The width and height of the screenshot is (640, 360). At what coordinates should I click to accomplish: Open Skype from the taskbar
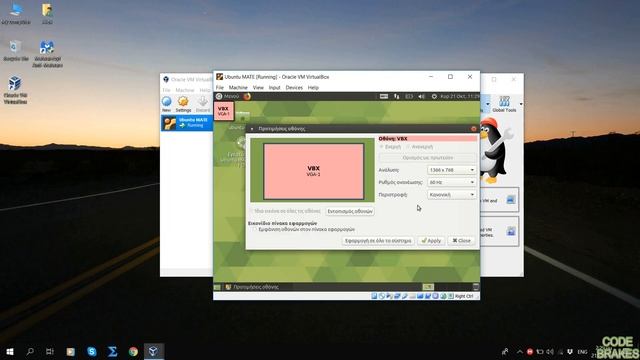tap(91, 351)
